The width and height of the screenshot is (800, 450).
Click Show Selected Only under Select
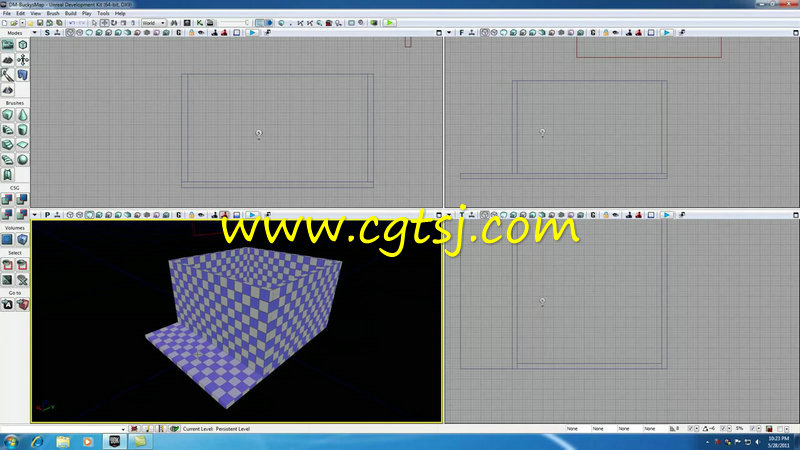tap(8, 265)
